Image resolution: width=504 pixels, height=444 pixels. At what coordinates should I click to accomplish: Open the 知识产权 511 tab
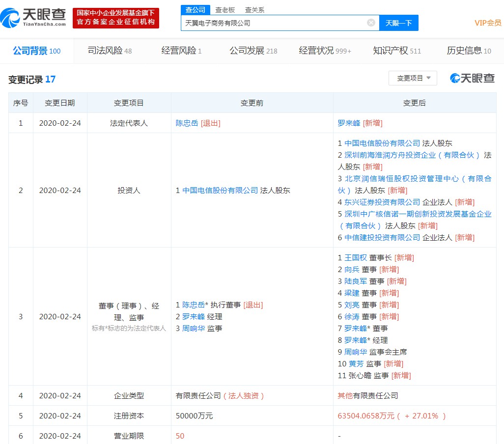point(397,51)
